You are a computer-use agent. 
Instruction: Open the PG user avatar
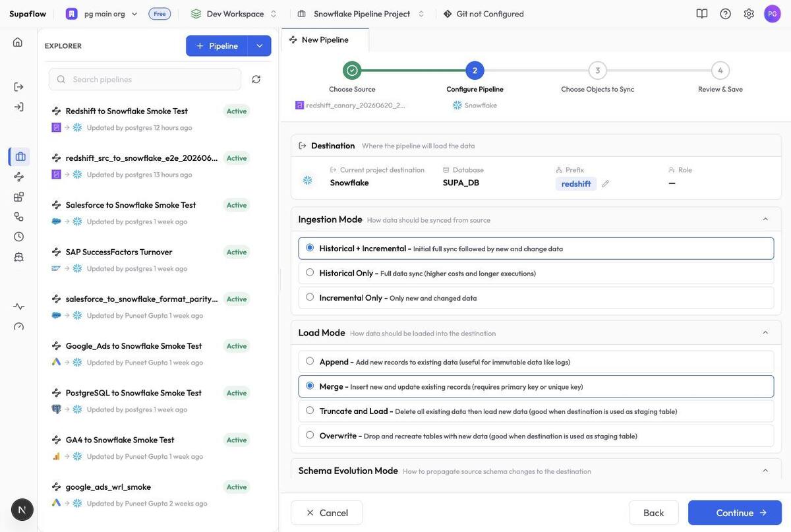773,14
